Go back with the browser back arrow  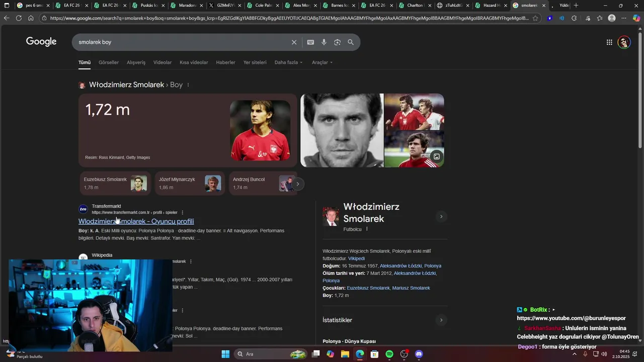pos(6,18)
